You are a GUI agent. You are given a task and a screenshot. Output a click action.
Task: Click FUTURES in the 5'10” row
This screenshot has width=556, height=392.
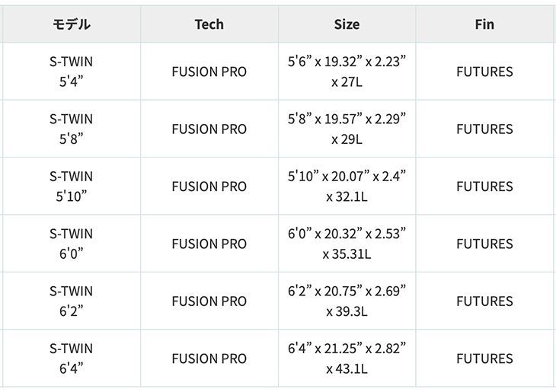click(484, 186)
